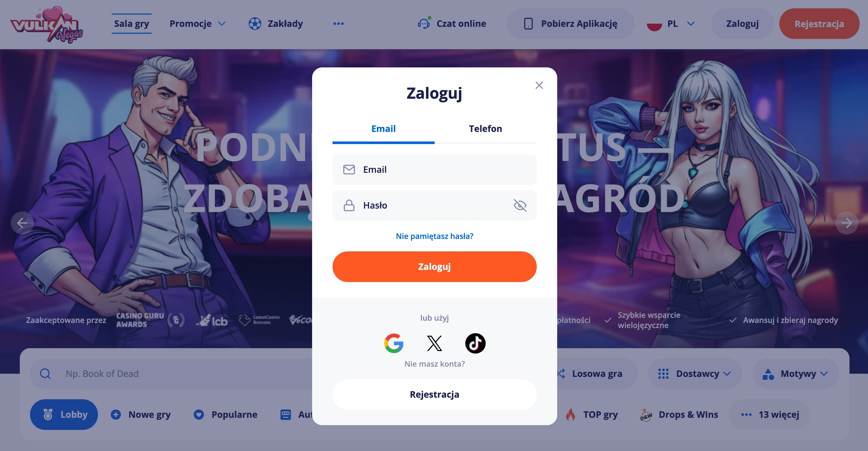This screenshot has height=451, width=868.
Task: Sign in with the X icon
Action: pyautogui.click(x=434, y=343)
